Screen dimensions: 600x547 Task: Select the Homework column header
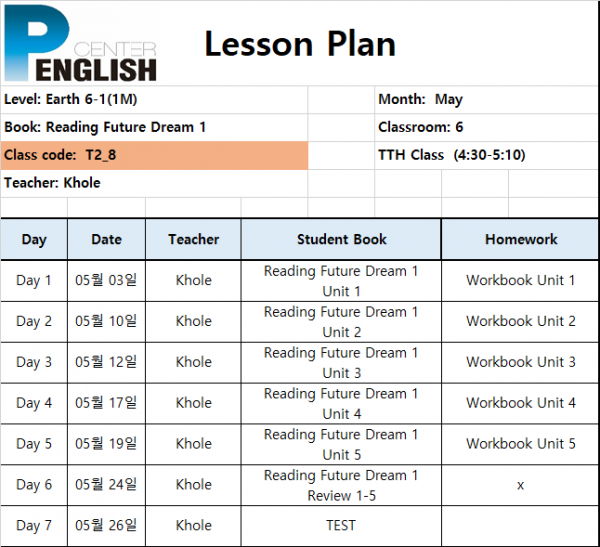coord(520,239)
